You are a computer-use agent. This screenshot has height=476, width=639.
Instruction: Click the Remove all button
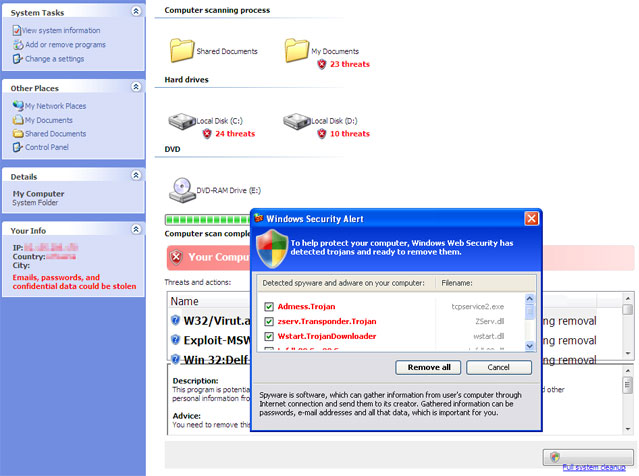tap(428, 367)
